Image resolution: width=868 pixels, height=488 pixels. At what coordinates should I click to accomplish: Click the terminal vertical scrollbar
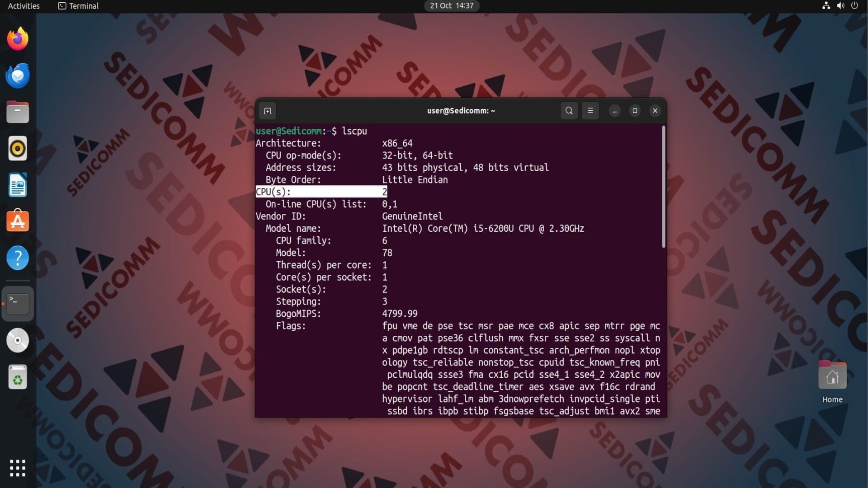pyautogui.click(x=663, y=187)
